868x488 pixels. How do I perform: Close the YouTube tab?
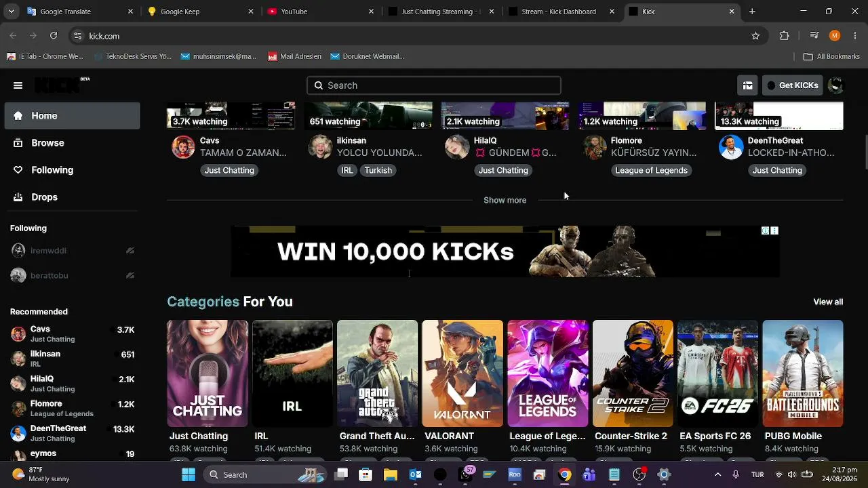371,12
